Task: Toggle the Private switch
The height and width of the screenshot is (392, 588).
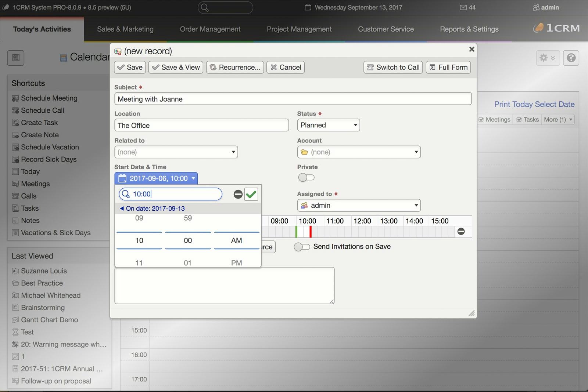Action: point(306,178)
